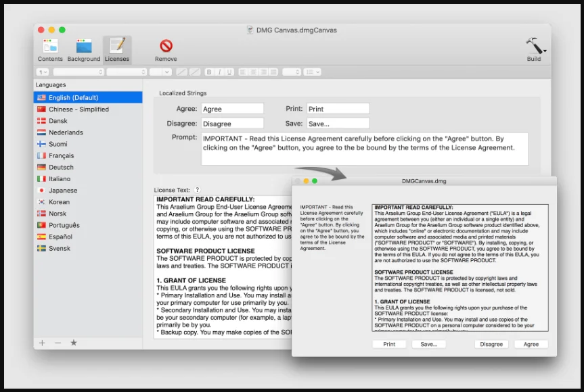Click the Save localized string field
584x392 pixels.
pyautogui.click(x=338, y=124)
